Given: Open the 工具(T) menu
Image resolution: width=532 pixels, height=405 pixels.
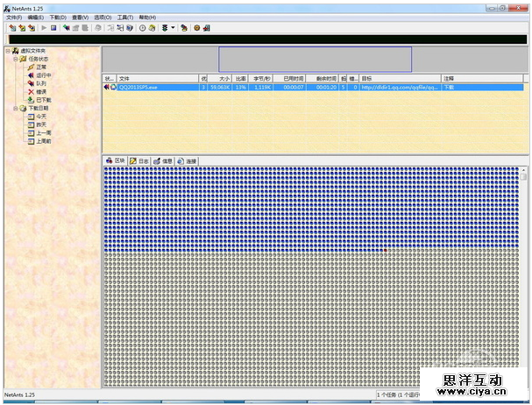Looking at the screenshot, I should [125, 17].
